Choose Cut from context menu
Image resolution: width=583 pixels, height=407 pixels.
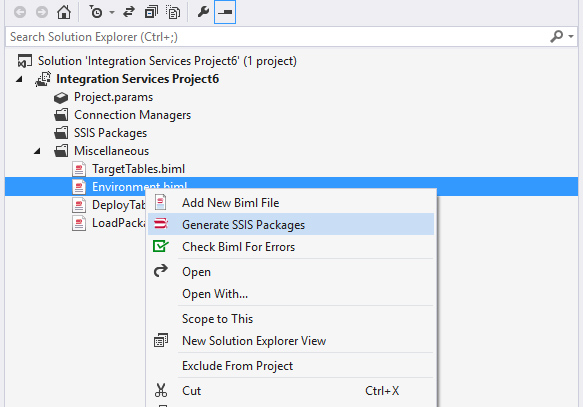tap(291, 391)
